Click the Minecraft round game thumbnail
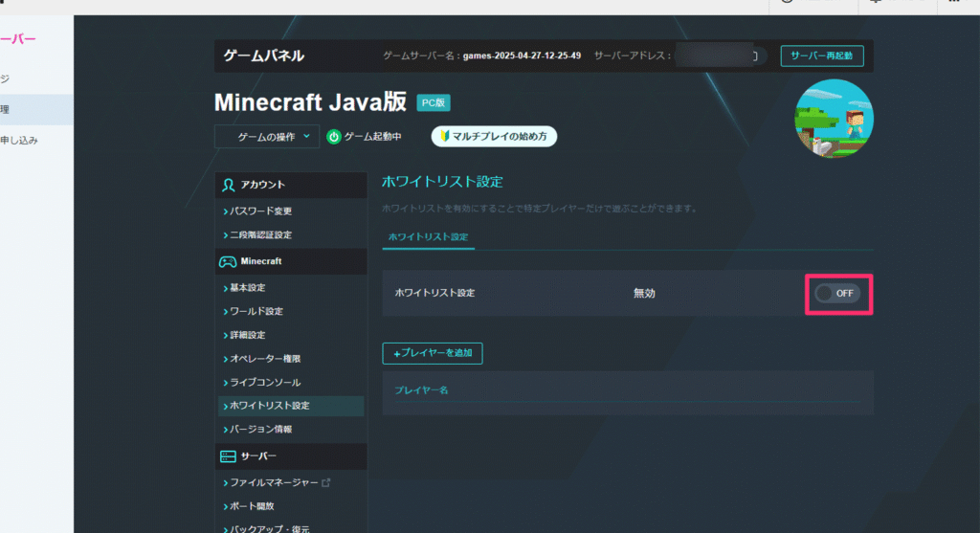Viewport: 980px width, 533px height. [834, 118]
